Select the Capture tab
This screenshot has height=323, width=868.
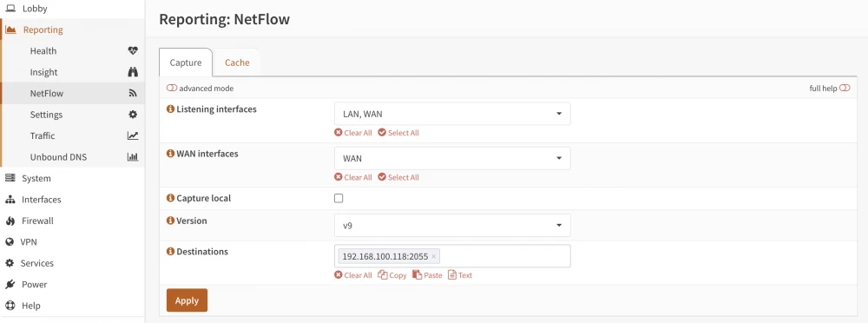pos(186,63)
